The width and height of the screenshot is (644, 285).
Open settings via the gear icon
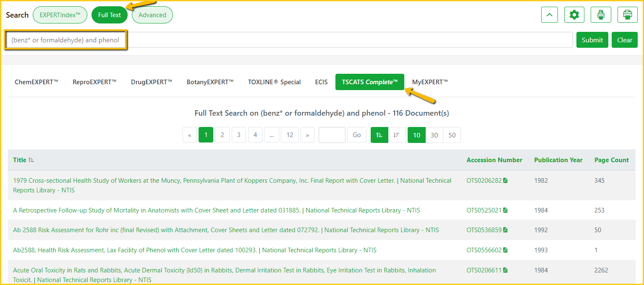(574, 15)
